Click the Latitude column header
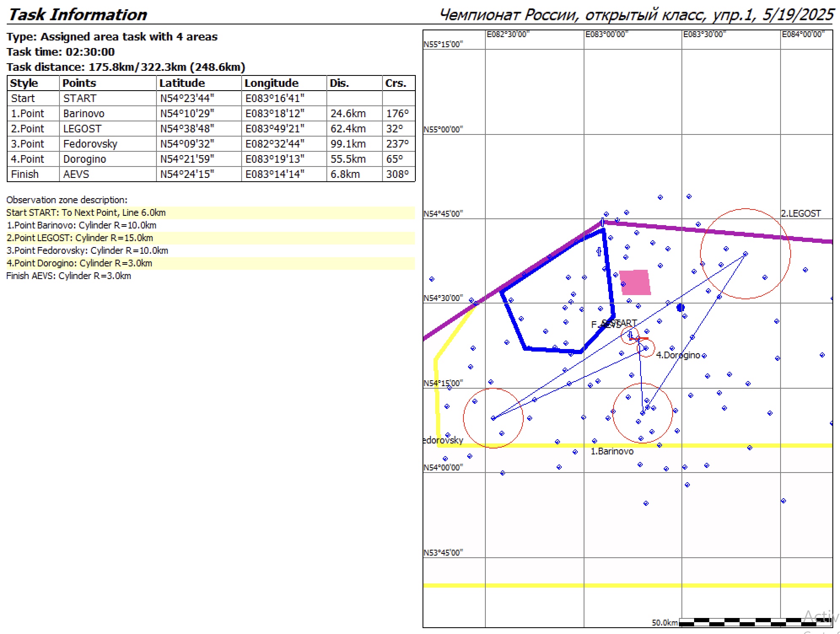Screen dimensions: 840x634 point(182,83)
